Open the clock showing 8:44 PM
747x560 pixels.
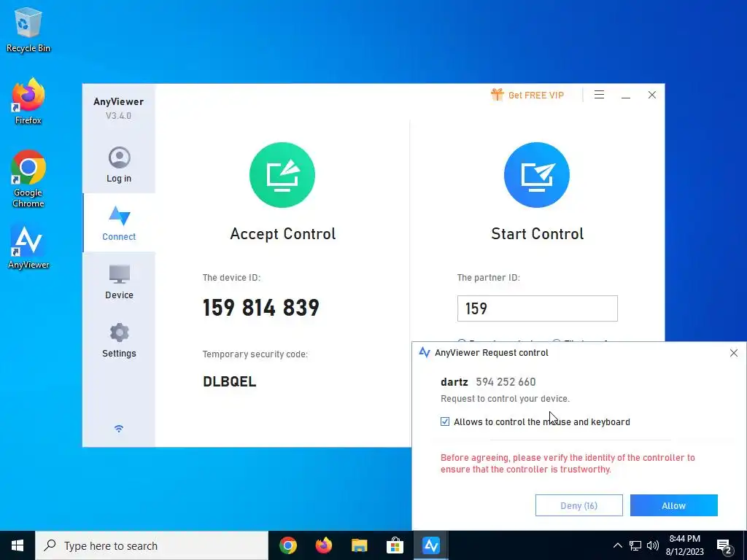(x=684, y=545)
